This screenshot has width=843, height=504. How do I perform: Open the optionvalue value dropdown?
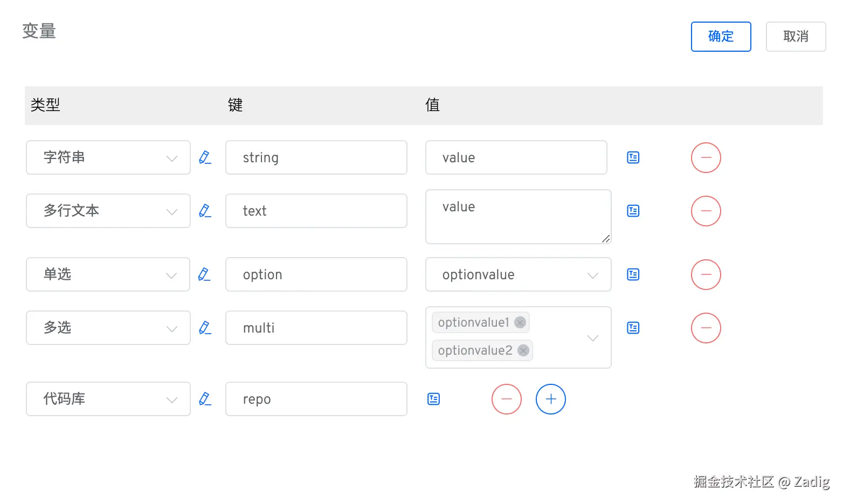519,274
